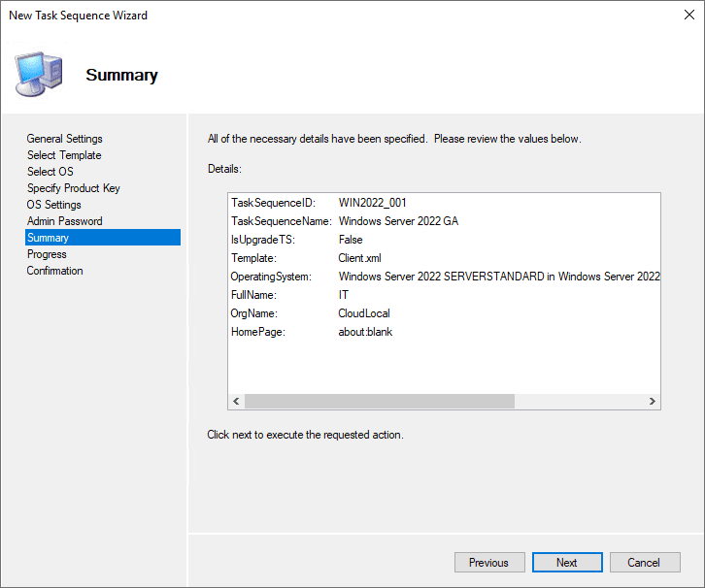The image size is (705, 588).
Task: Click the HomePage value about:blank
Action: [365, 332]
